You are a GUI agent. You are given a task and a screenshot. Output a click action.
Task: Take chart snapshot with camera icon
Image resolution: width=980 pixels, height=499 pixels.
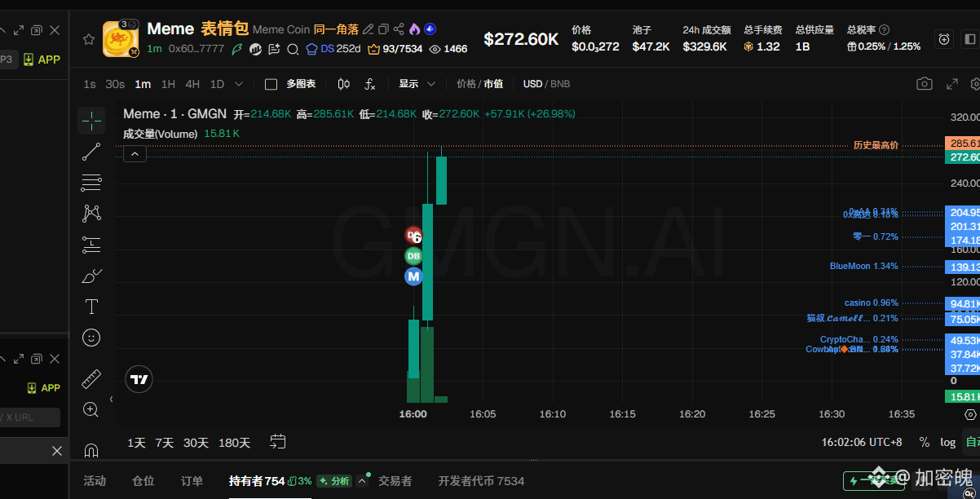924,84
